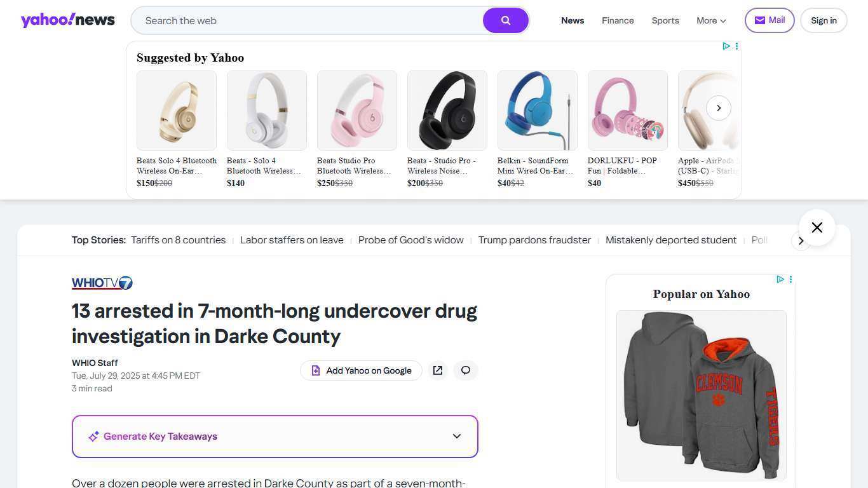The image size is (868, 488).
Task: Close the overlay with the X button
Action: click(817, 227)
